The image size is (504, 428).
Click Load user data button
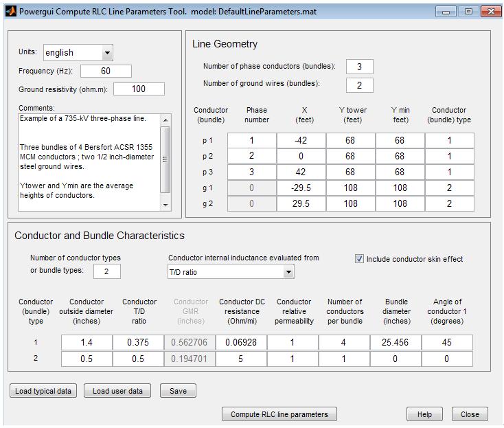pos(117,391)
